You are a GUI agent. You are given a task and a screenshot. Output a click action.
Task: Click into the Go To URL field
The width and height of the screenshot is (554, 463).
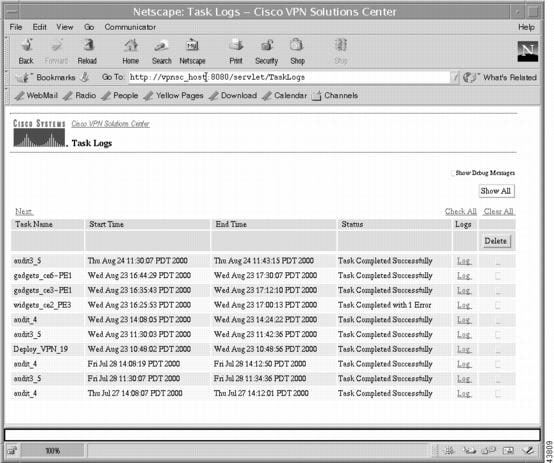pos(290,77)
